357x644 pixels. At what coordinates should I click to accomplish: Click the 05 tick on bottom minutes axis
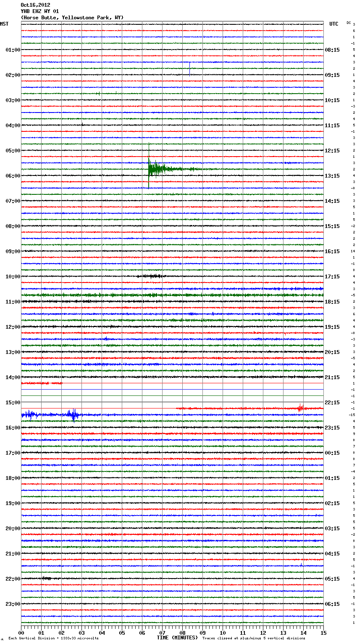pyautogui.click(x=122, y=632)
